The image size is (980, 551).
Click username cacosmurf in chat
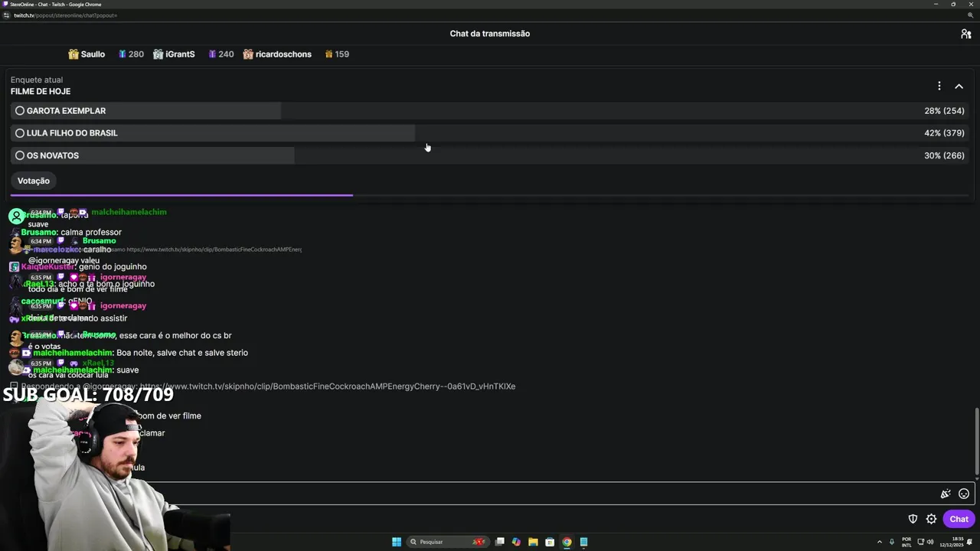pyautogui.click(x=44, y=301)
